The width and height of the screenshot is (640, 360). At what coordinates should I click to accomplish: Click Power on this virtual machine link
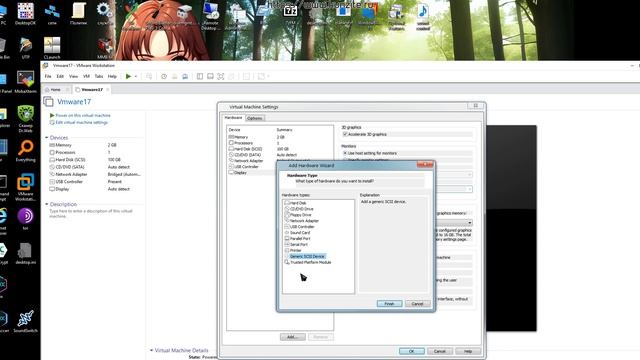tap(83, 116)
